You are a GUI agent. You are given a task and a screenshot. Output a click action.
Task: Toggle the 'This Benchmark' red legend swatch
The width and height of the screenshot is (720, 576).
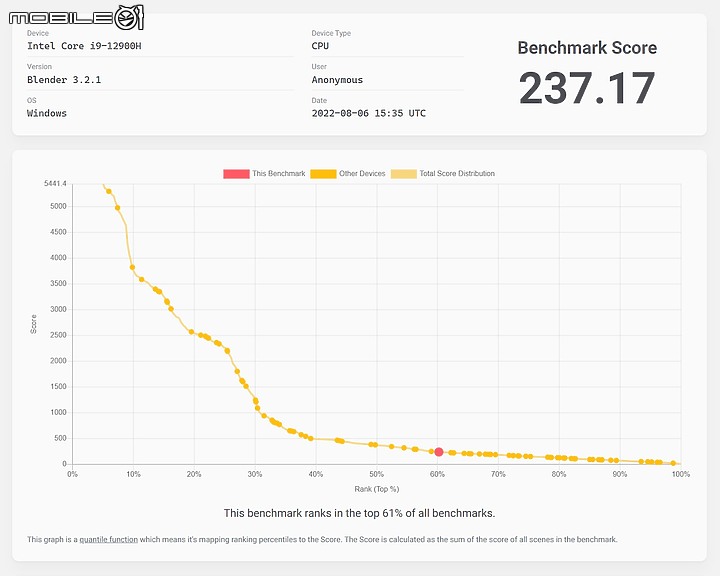[x=236, y=174]
